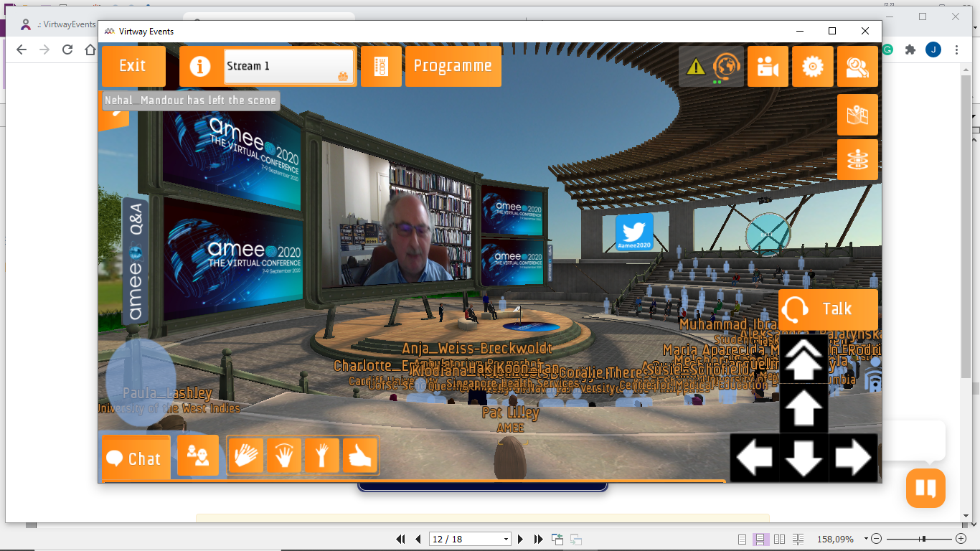Select two-page view mode

(780, 539)
